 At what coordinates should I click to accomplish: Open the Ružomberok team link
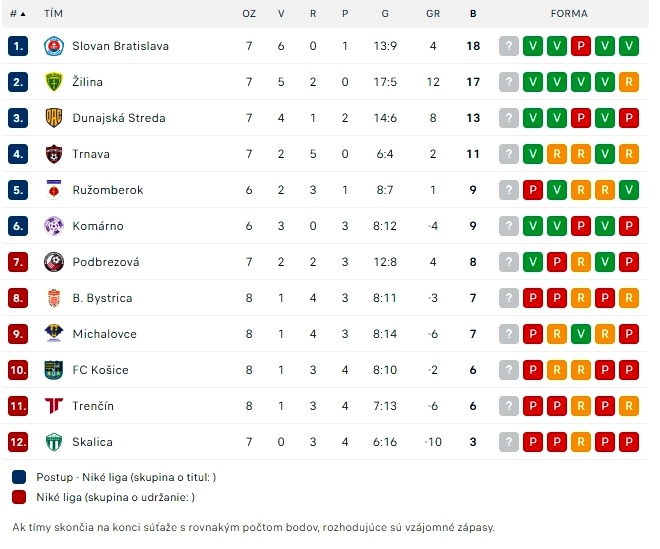108,190
